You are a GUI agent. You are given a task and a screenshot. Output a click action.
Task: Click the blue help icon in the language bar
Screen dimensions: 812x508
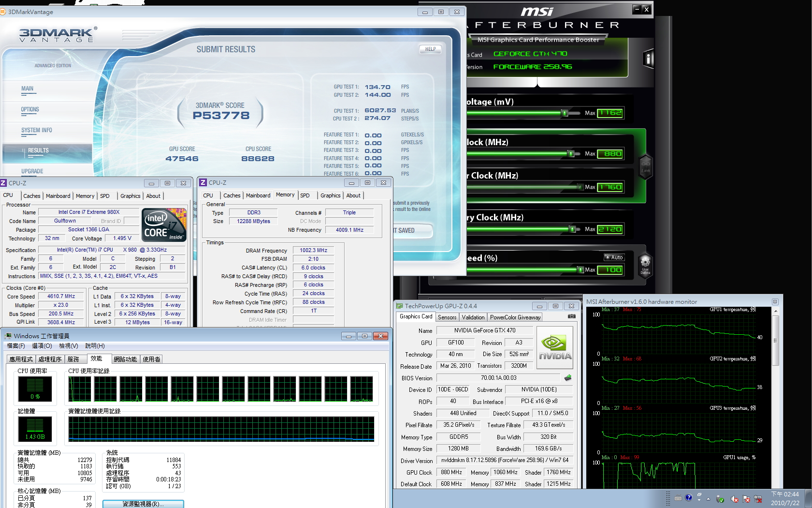(x=688, y=497)
